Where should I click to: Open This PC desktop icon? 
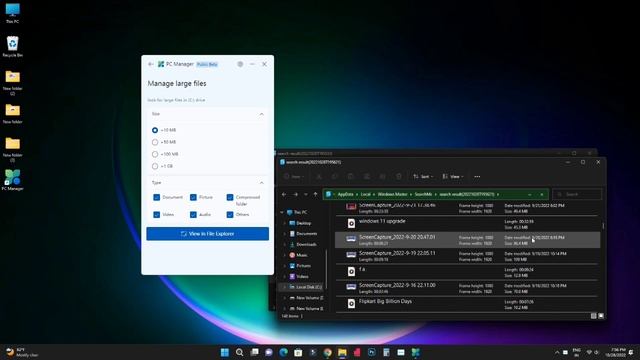pyautogui.click(x=13, y=13)
